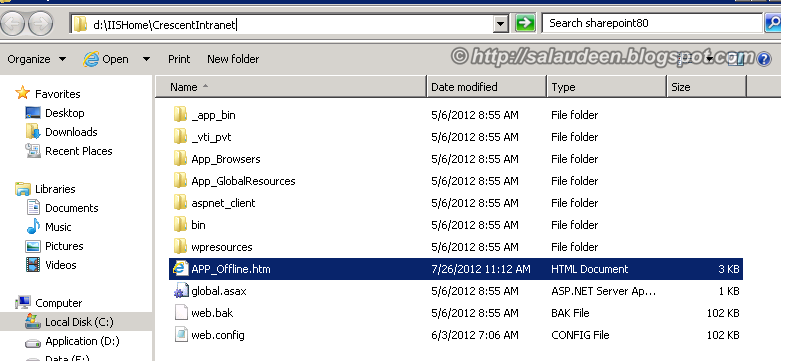Open the Organize menu
Image resolution: width=785 pixels, height=361 pixels.
point(37,59)
